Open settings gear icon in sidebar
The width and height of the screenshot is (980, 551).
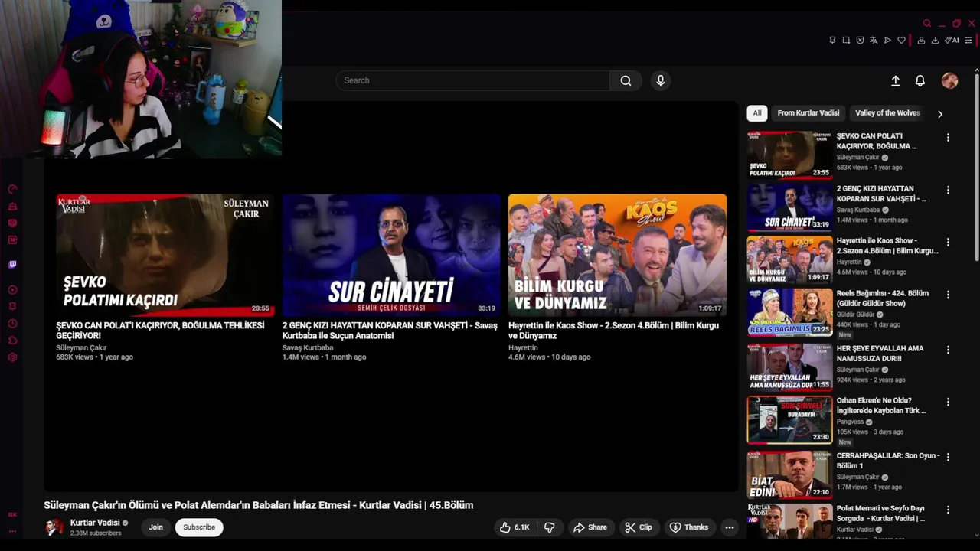[x=12, y=357]
